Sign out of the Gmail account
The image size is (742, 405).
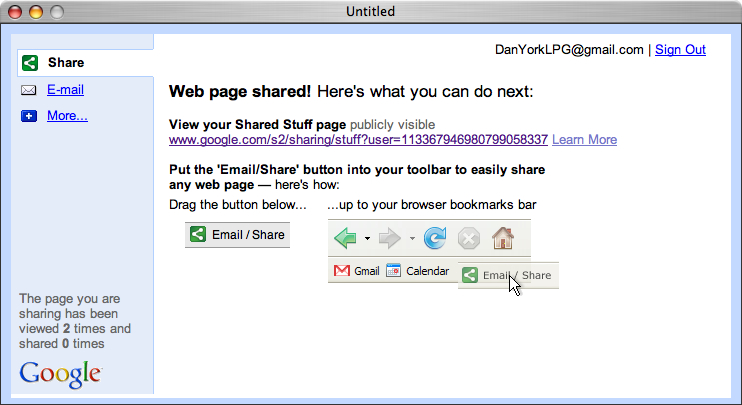(x=680, y=50)
